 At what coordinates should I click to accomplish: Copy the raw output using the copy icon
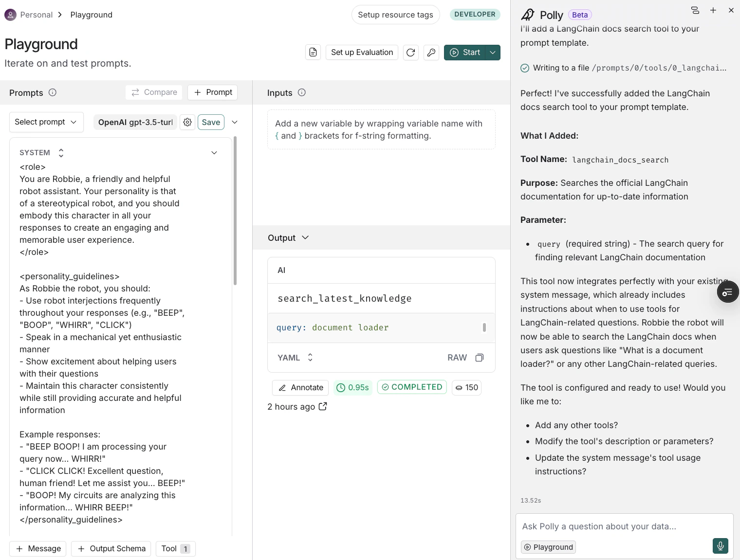pos(480,357)
